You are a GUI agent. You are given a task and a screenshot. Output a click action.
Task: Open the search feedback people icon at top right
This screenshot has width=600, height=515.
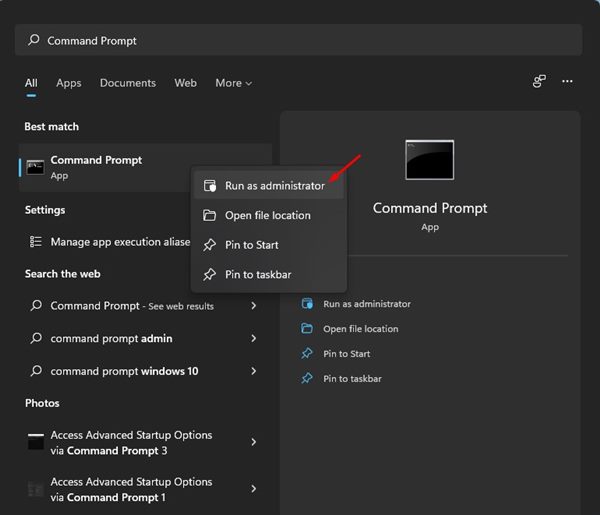pos(539,81)
